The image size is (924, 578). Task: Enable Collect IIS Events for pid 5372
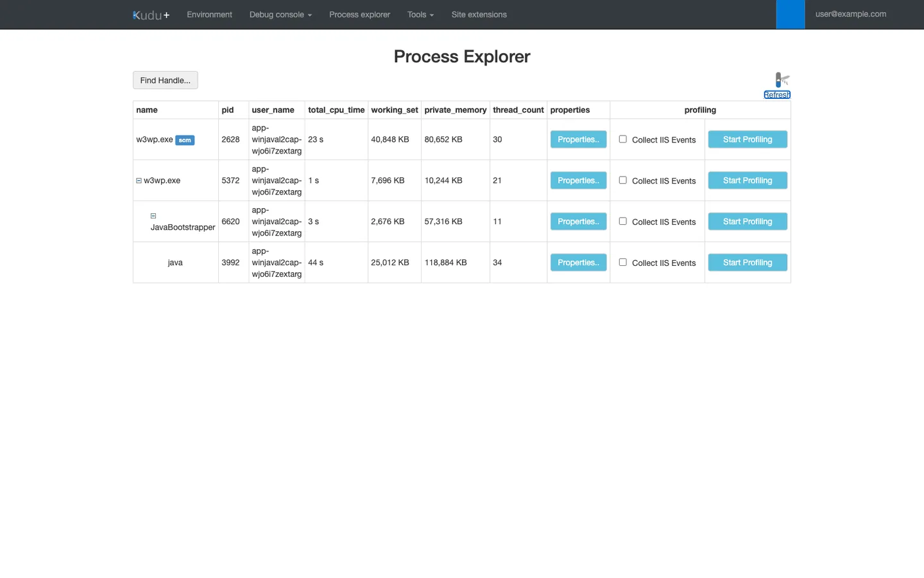pos(622,180)
